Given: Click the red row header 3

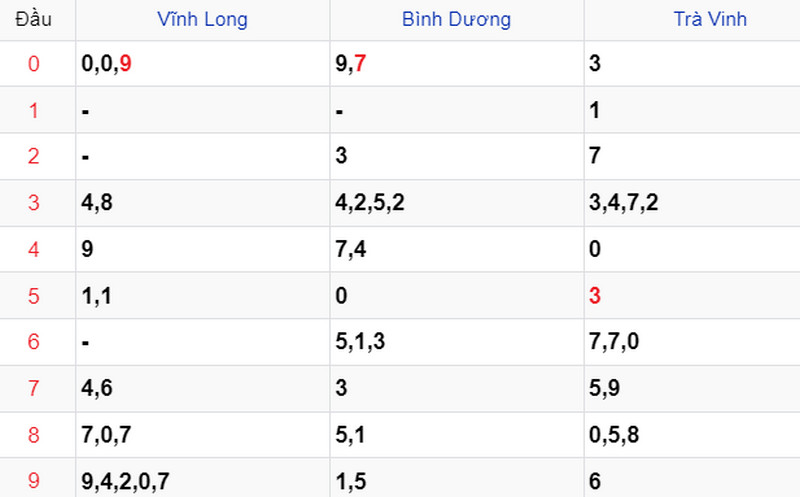Looking at the screenshot, I should 34,203.
